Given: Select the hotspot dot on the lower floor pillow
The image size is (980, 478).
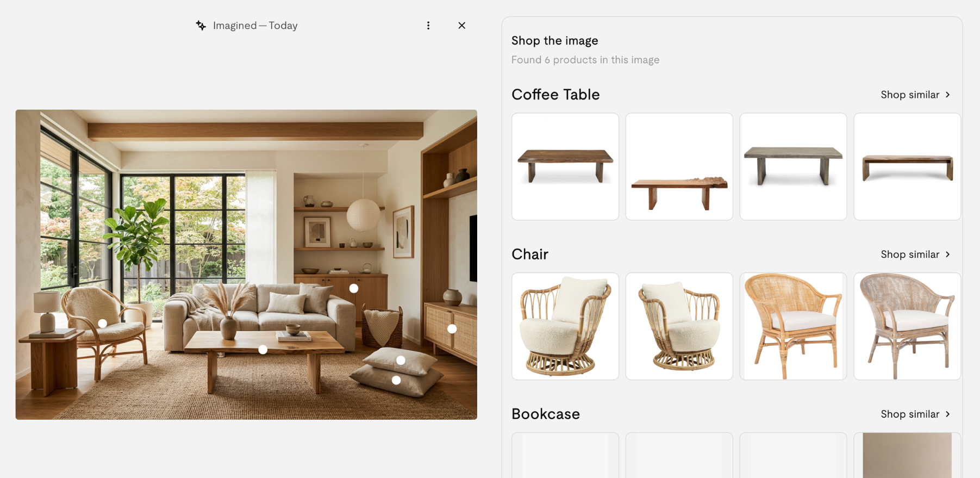Looking at the screenshot, I should pos(396,381).
